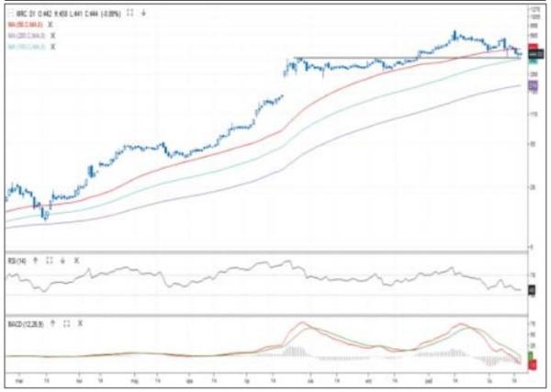Close the RSI indicator pane

(x=73, y=261)
